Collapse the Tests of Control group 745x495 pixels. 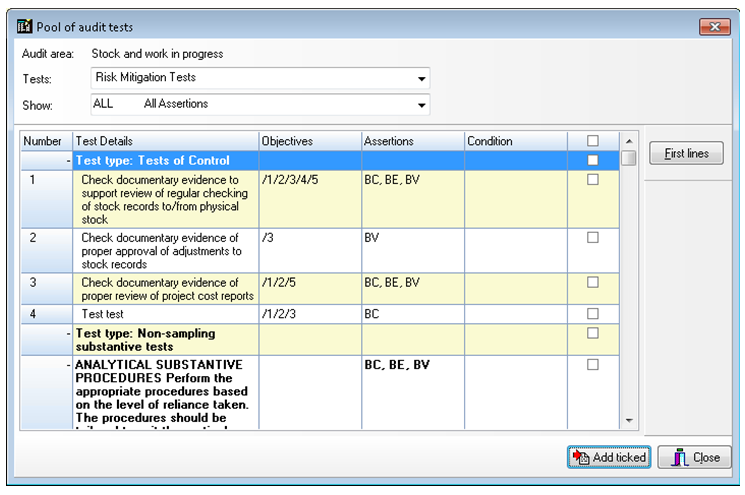click(68, 161)
